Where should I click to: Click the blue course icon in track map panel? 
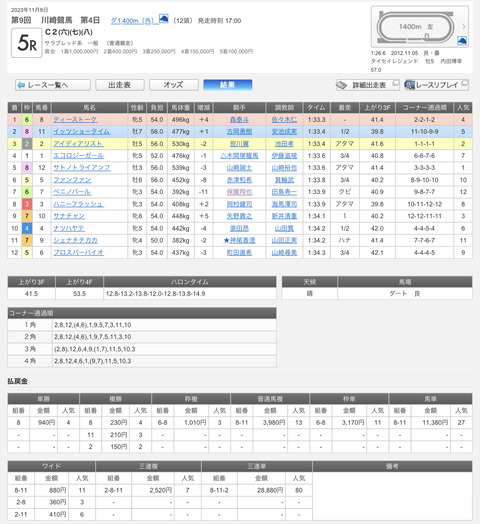coord(462,41)
